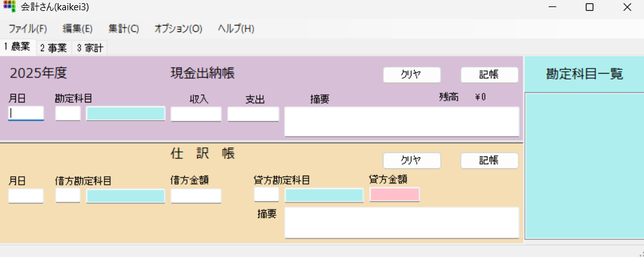Switch to the 3 家計 tab
644x257 pixels.
coord(90,47)
